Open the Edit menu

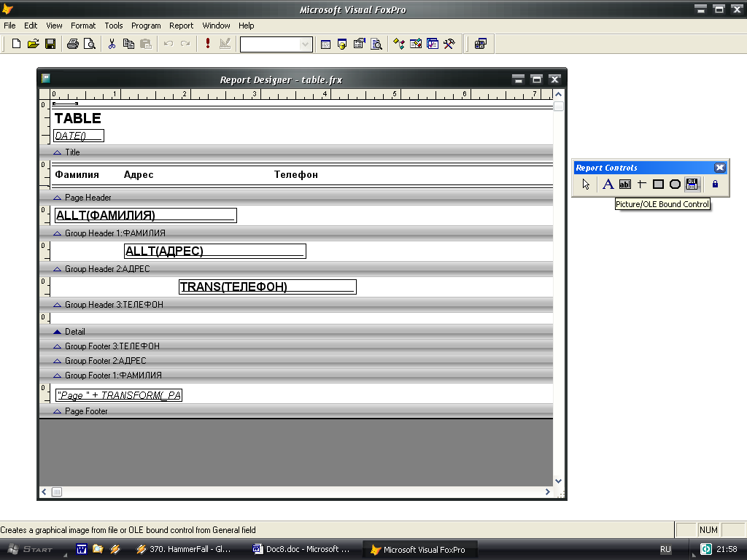tap(31, 26)
